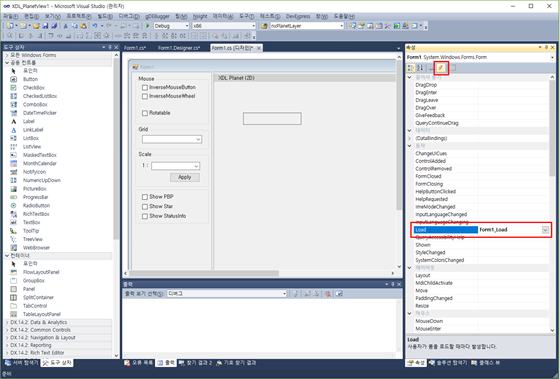This screenshot has width=559, height=379.
Task: Sort Properties panel alphabetically
Action: pos(420,67)
